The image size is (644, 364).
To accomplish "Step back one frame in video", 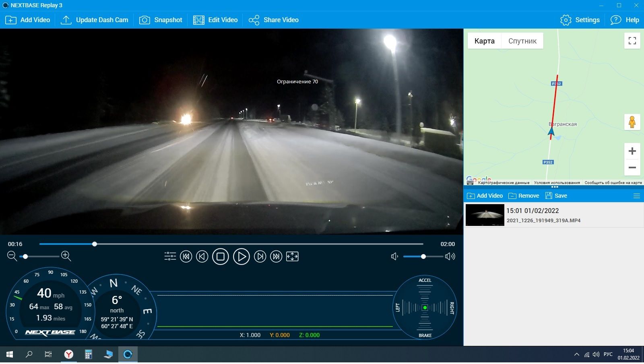I will point(202,256).
